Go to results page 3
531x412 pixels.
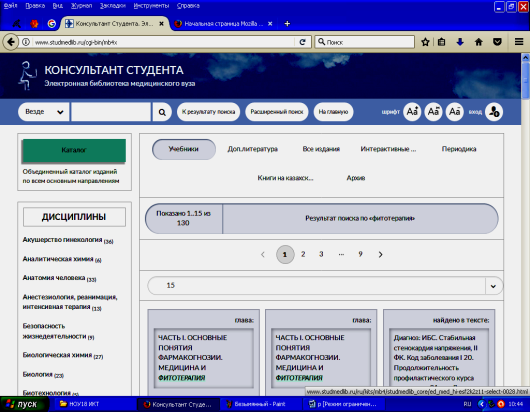[x=321, y=254]
